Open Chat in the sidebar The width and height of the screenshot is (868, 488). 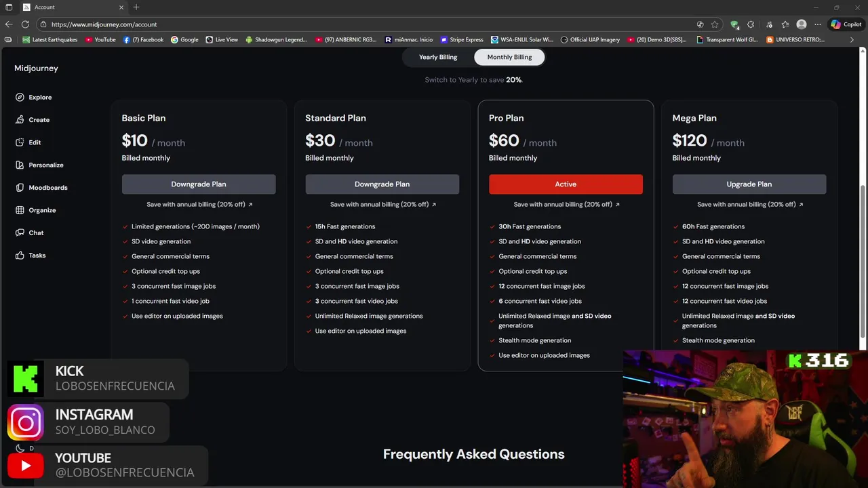click(30, 232)
